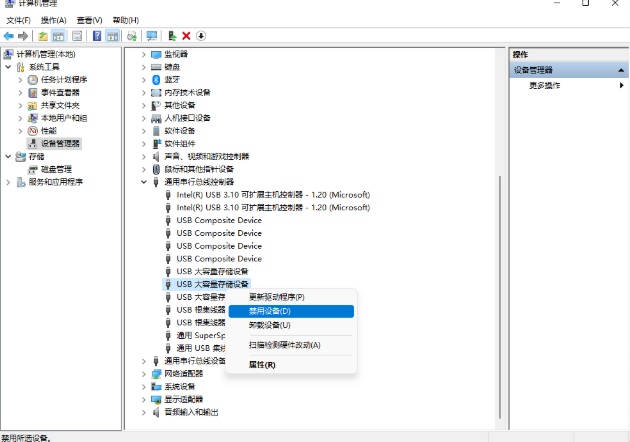Expand 服务和应用程序 in left tree
The image size is (630, 442).
(x=8, y=182)
